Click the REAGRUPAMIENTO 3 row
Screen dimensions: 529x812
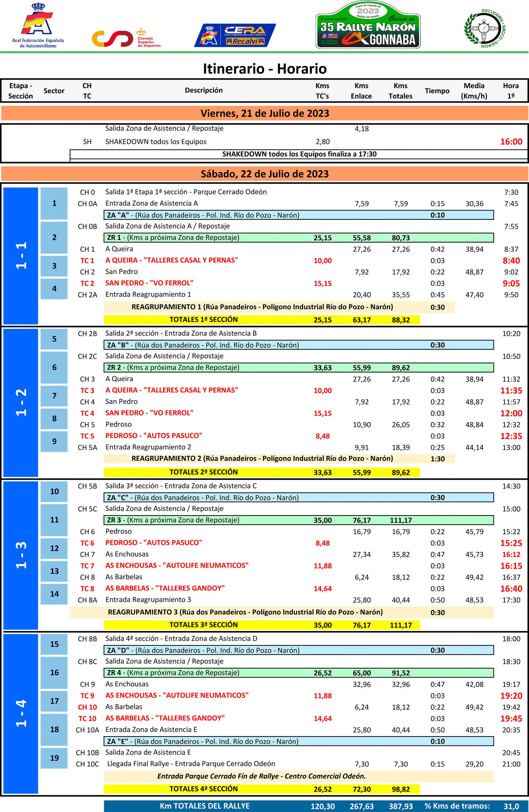point(281,612)
